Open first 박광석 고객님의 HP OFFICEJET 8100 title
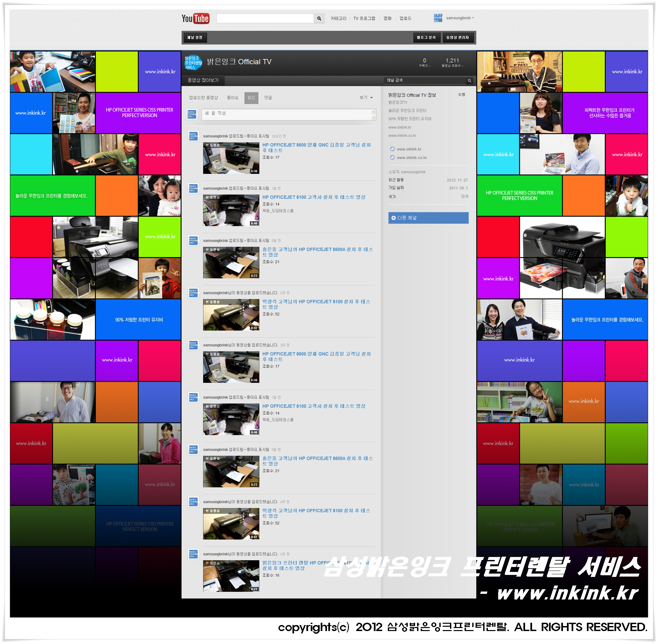The height and width of the screenshot is (644, 658). pyautogui.click(x=316, y=304)
